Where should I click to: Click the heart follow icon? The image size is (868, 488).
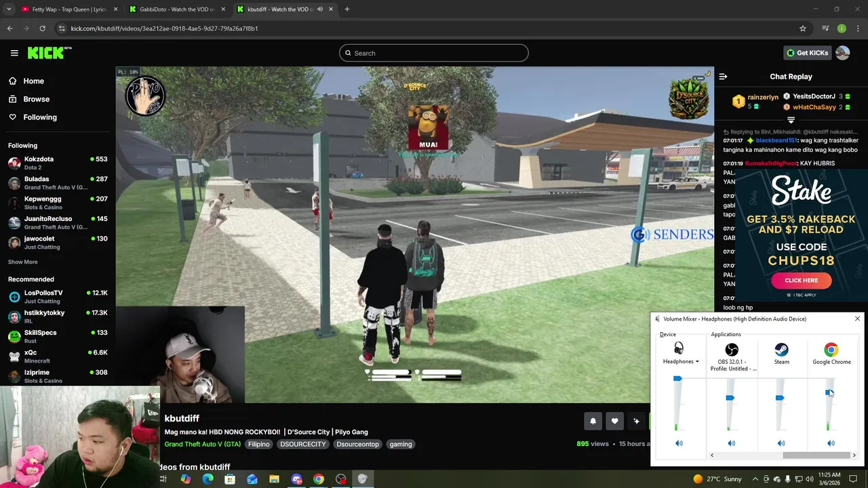[614, 421]
